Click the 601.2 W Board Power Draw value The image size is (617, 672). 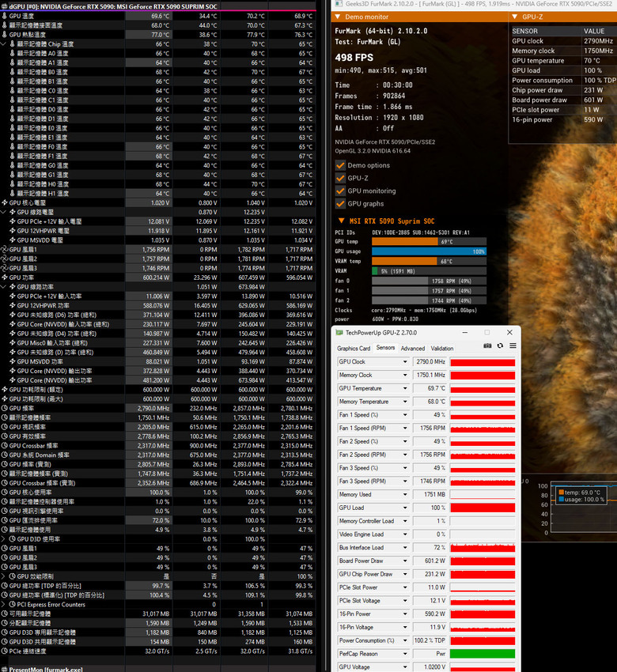click(x=430, y=561)
